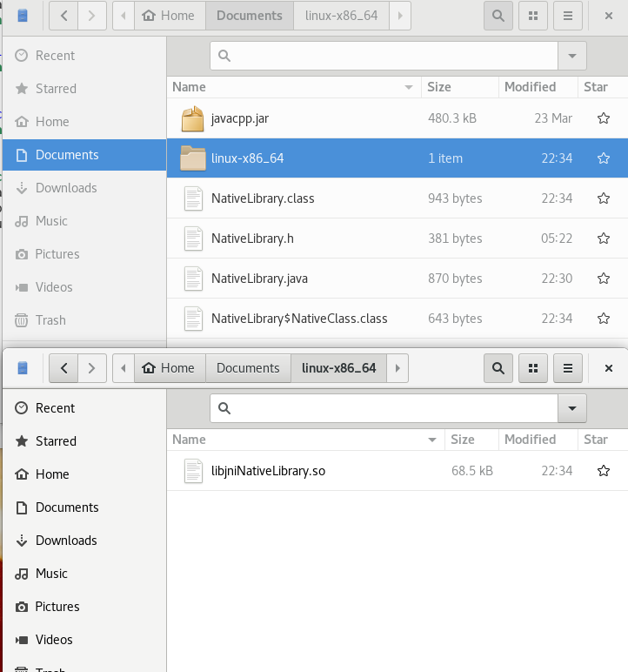Open Pictures in bottom window sidebar
Viewport: 628px width, 672px height.
tap(84, 607)
